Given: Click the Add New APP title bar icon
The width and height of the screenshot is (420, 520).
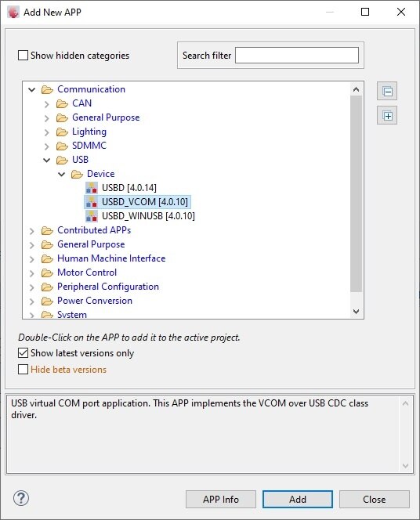Looking at the screenshot, I should click(13, 13).
